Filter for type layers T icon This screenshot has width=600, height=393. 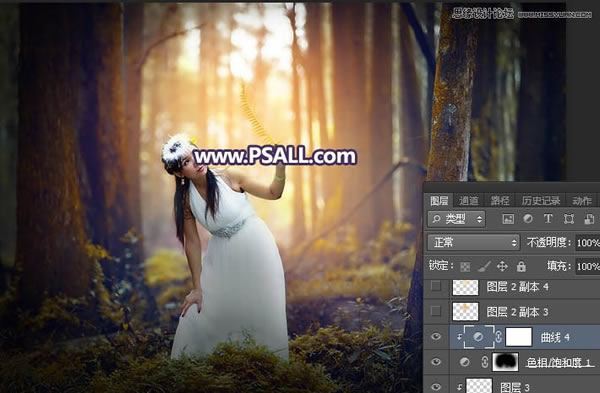pyautogui.click(x=548, y=219)
